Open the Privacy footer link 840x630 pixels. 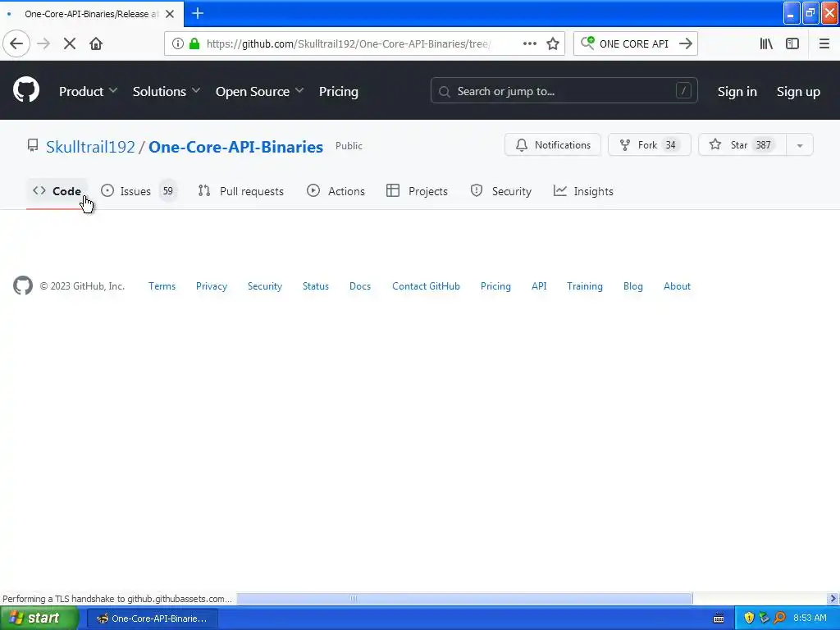tap(212, 286)
